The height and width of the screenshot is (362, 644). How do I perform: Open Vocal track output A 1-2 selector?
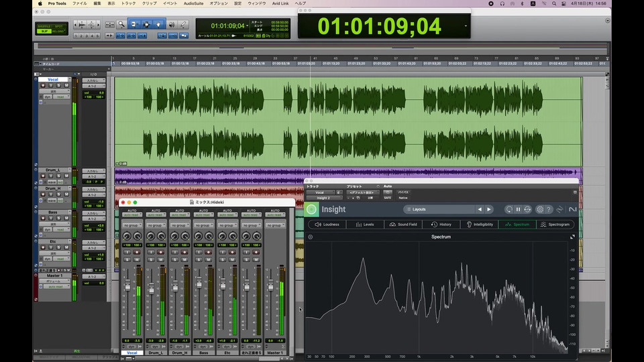[93, 86]
